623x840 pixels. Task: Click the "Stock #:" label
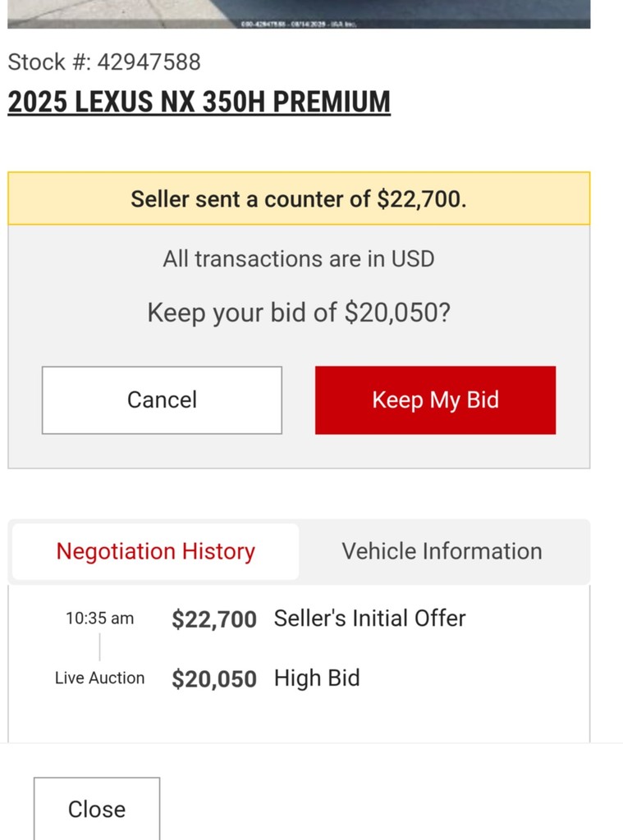[49, 62]
